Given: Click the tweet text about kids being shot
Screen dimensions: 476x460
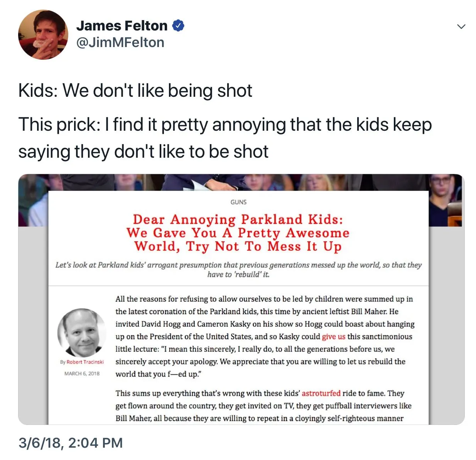Looking at the screenshot, I should pyautogui.click(x=225, y=121).
